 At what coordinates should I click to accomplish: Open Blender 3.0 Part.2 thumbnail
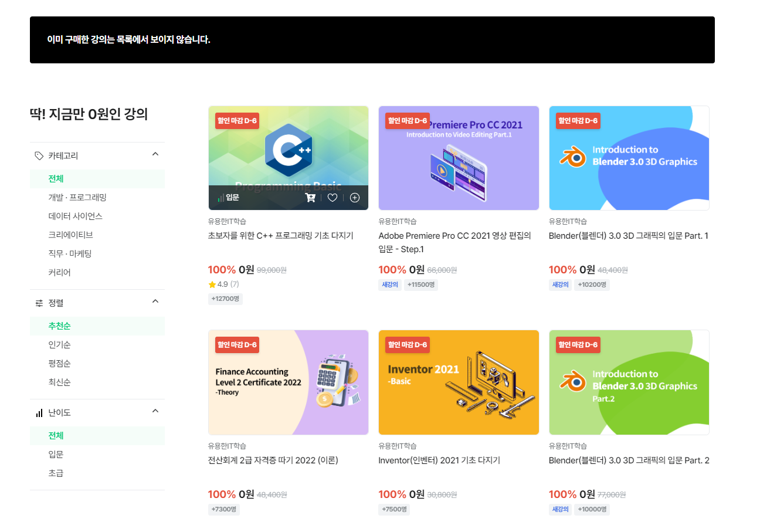pyautogui.click(x=629, y=382)
